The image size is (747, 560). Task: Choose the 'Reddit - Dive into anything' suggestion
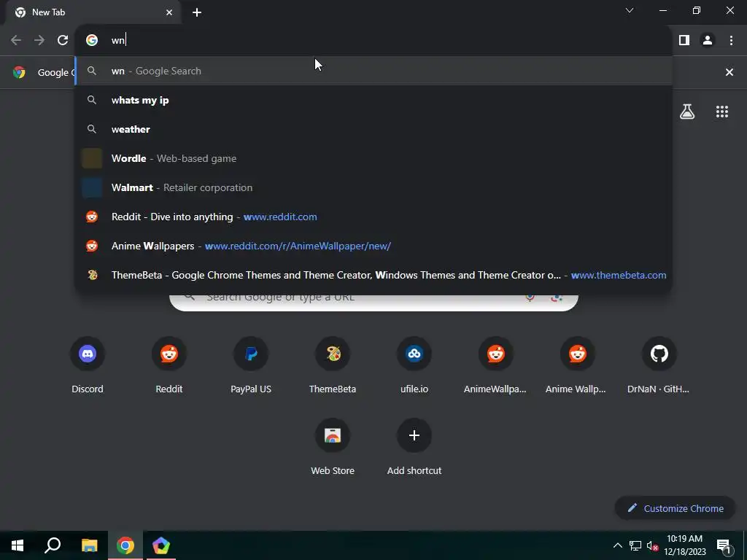373,217
